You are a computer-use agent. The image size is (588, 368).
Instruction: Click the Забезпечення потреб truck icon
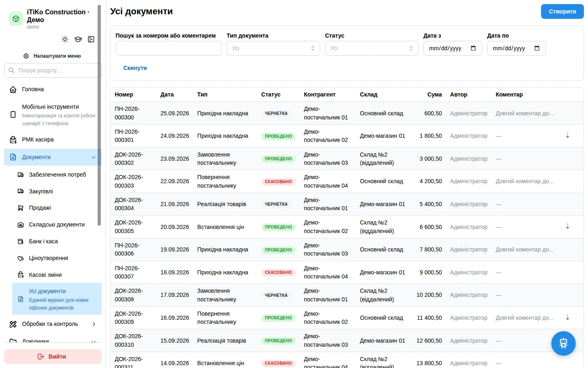pos(21,175)
